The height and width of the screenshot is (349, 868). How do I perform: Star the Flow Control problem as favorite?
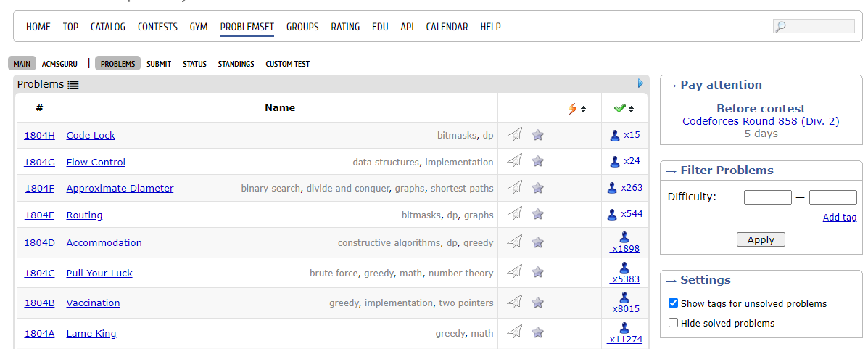537,162
